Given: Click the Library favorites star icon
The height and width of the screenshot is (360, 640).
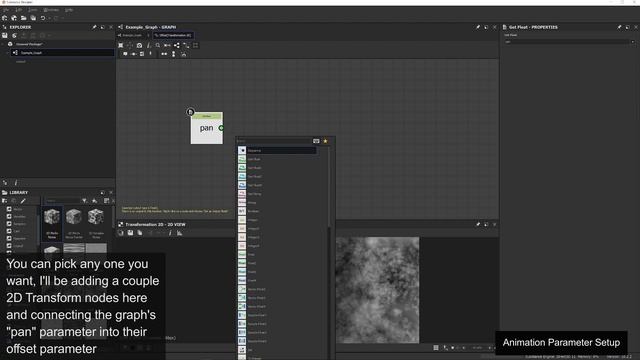Looking at the screenshot, I should click(95, 200).
